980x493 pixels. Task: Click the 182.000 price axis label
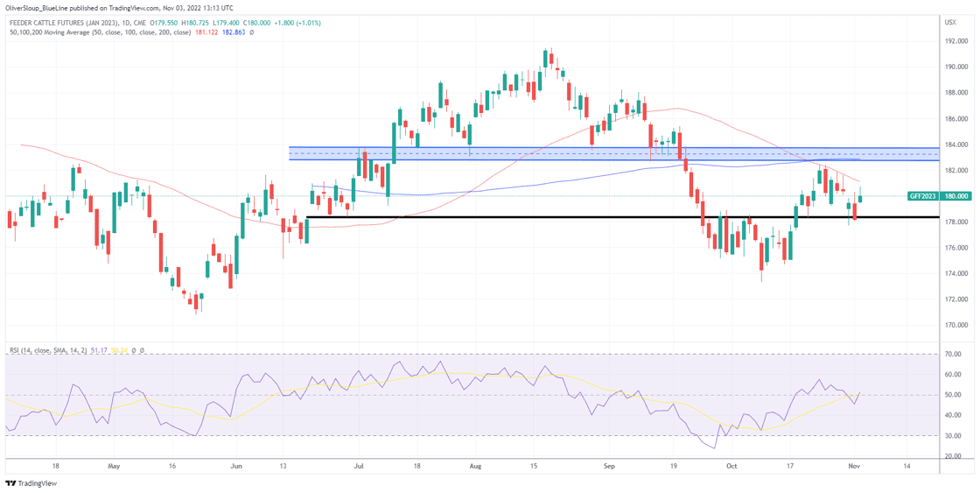click(x=956, y=170)
